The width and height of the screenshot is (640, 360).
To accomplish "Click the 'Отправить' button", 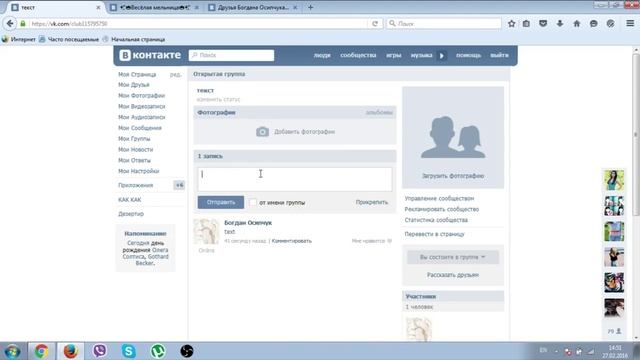I will click(221, 202).
